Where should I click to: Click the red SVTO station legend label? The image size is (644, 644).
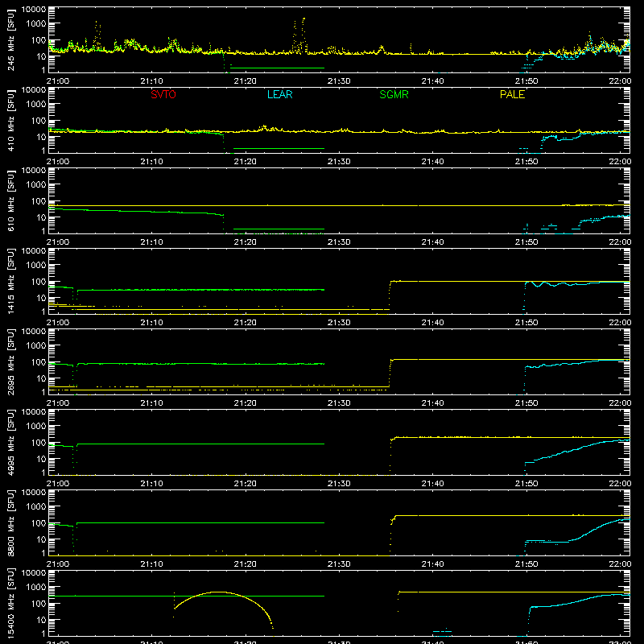[163, 94]
